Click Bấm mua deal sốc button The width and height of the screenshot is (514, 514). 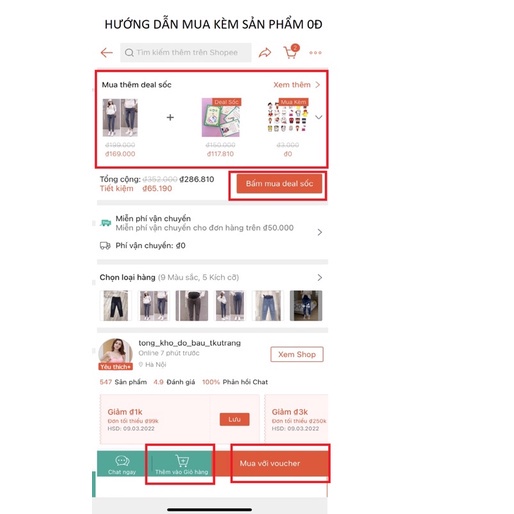(x=279, y=183)
